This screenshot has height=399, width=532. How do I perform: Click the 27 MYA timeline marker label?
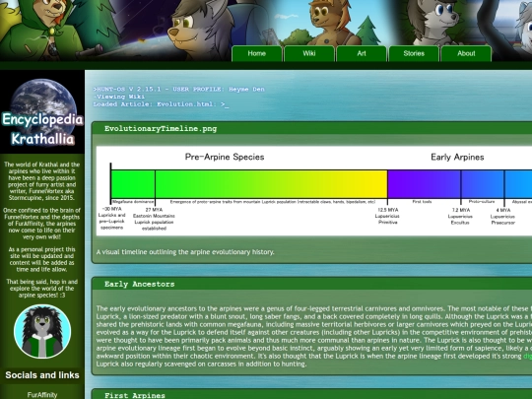click(154, 219)
